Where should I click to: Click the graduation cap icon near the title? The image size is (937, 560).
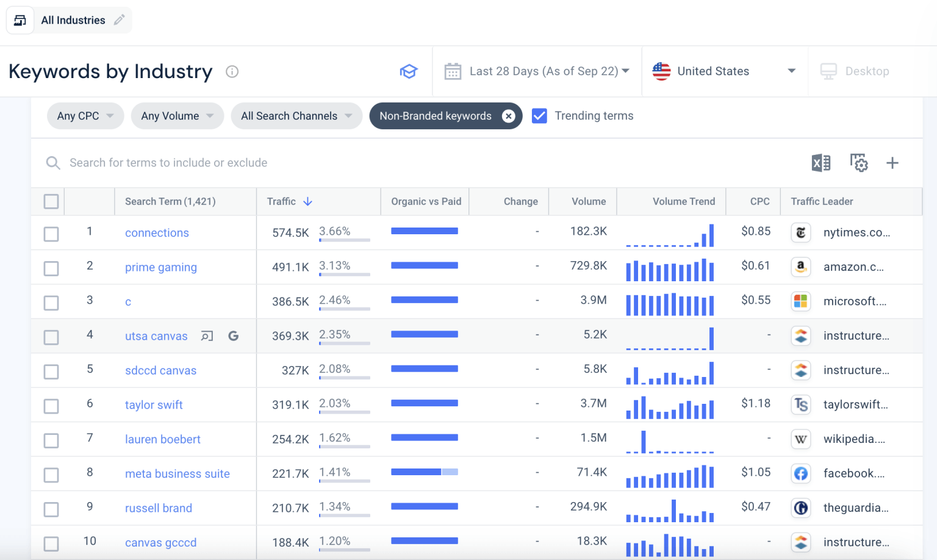(409, 71)
